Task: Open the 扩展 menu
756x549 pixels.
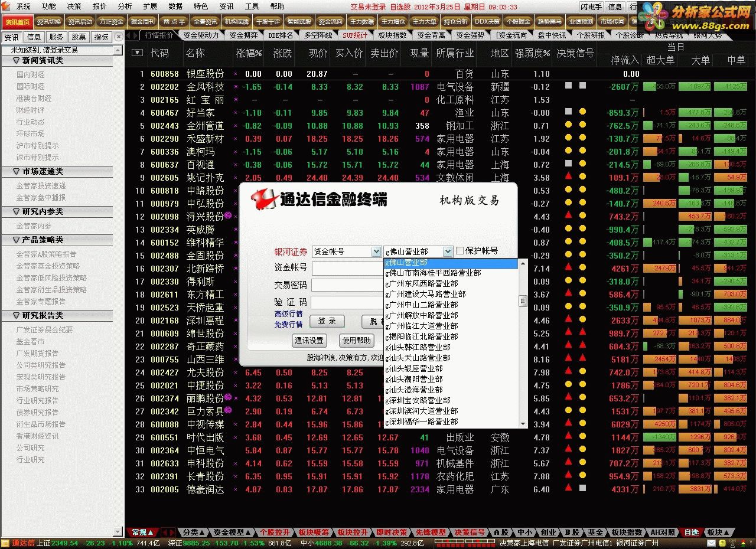Action: (x=151, y=6)
